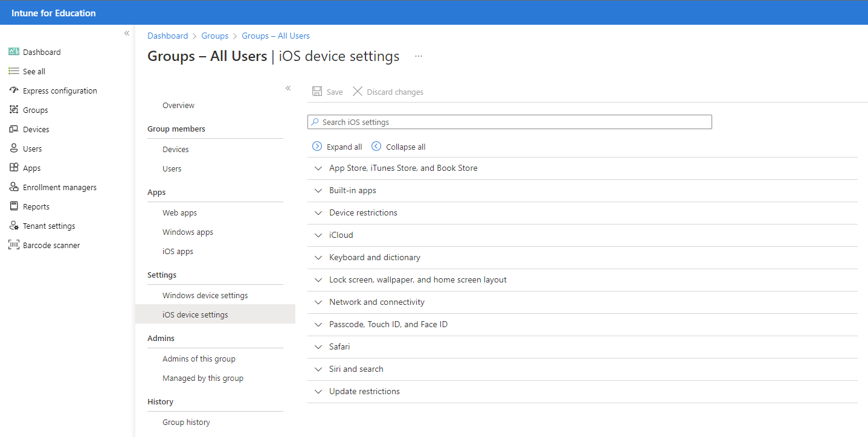Click the See all label in sidebar
This screenshot has height=437, width=868.
(34, 71)
